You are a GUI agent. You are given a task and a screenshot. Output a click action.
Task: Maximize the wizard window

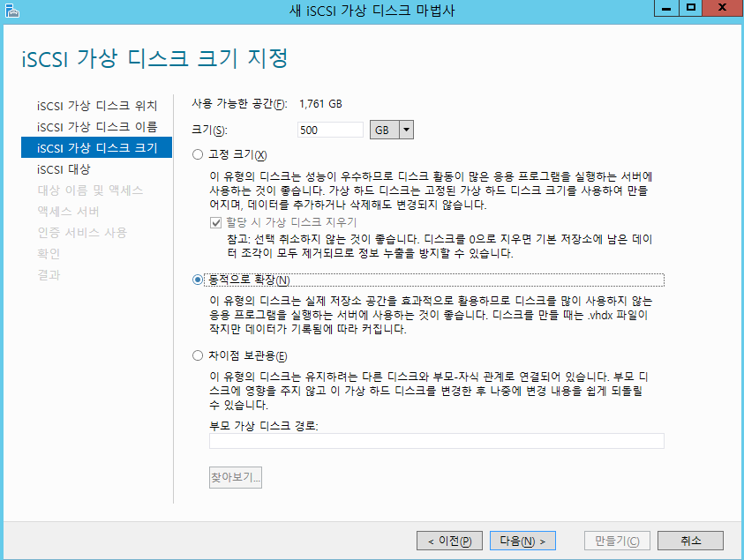point(691,9)
